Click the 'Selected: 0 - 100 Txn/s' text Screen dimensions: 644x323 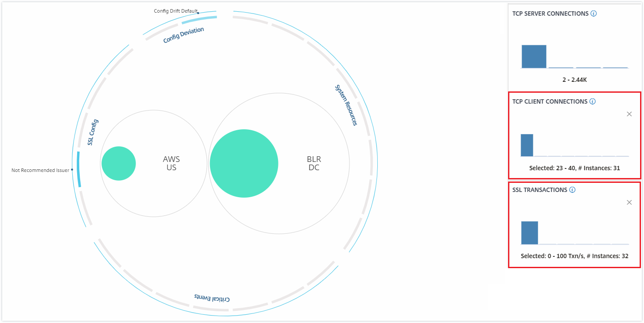point(574,256)
